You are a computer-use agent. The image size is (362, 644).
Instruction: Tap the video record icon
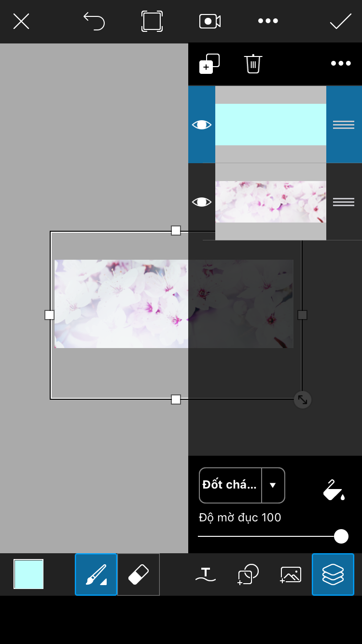pos(210,21)
